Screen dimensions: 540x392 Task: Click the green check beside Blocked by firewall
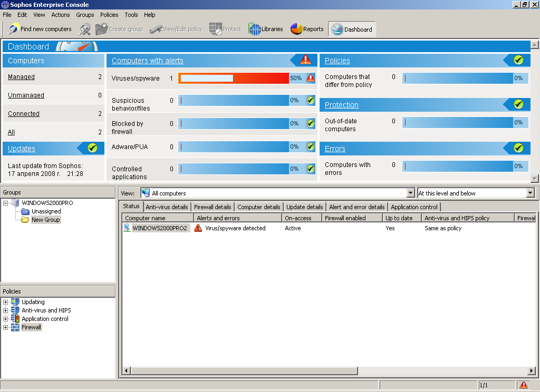pyautogui.click(x=310, y=123)
